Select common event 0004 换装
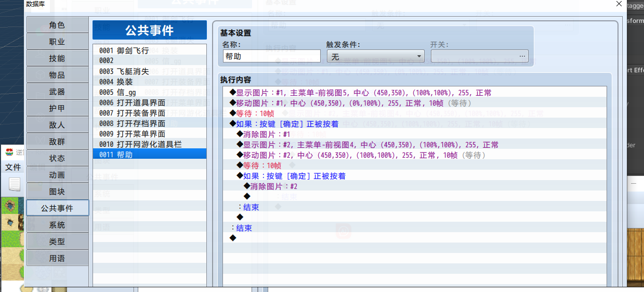 150,82
